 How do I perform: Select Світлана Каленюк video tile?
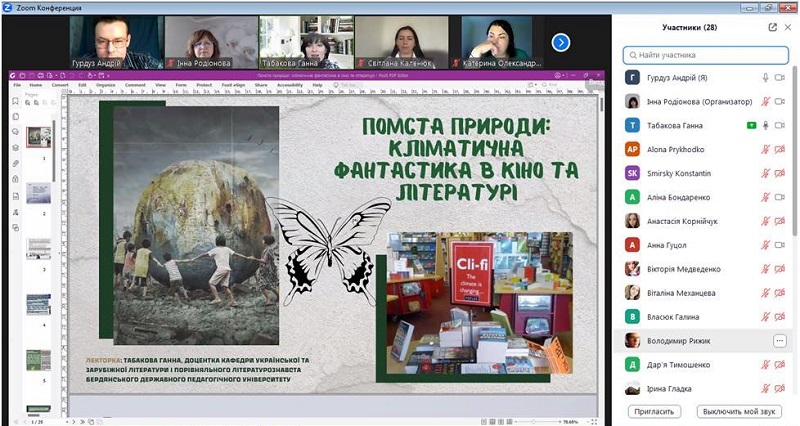[x=402, y=42]
